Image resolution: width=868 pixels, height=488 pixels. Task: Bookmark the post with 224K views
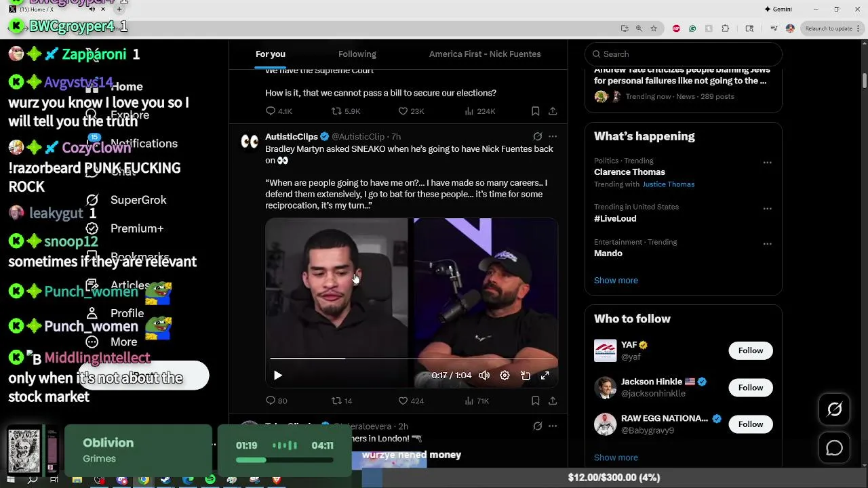tap(535, 111)
